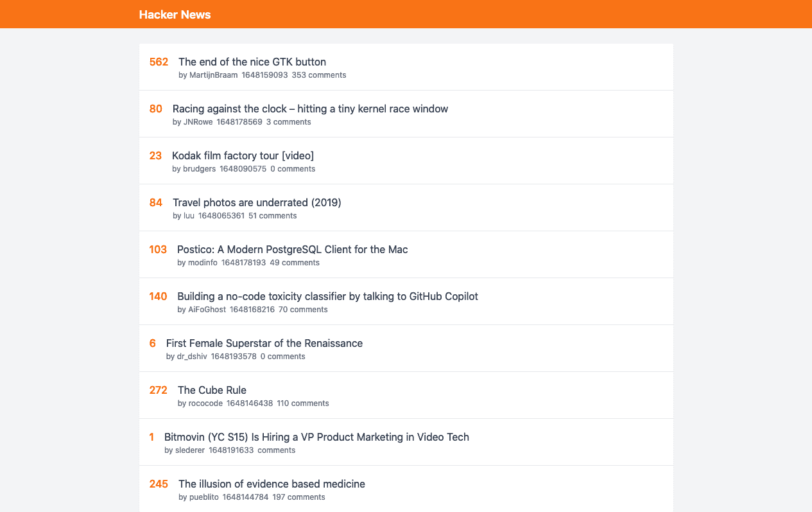Select 'Travel photos are underrated (2019)'
This screenshot has width=812, height=512.
pyautogui.click(x=257, y=202)
